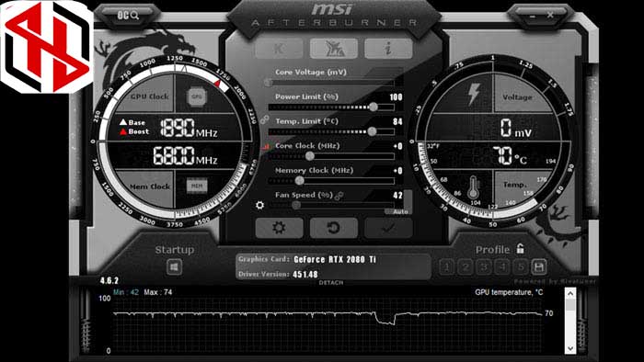Image resolution: width=644 pixels, height=362 pixels.
Task: Toggle the power and temp limit link icon
Action: (265, 119)
